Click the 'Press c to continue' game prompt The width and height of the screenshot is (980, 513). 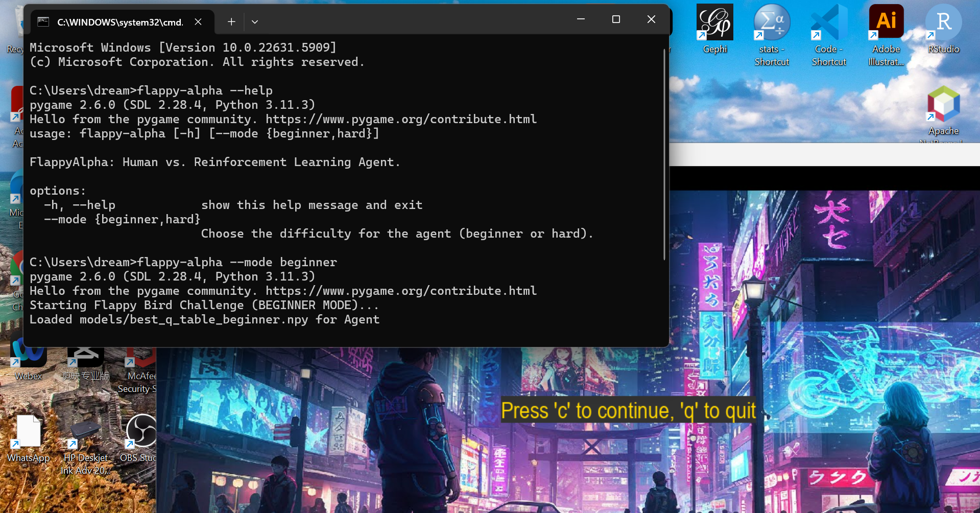coord(628,410)
